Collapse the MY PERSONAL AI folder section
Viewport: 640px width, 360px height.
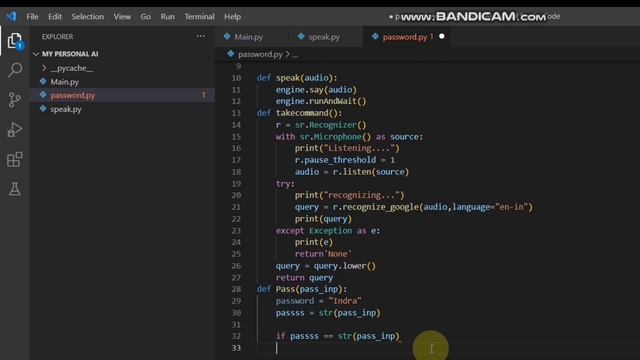tap(69, 54)
